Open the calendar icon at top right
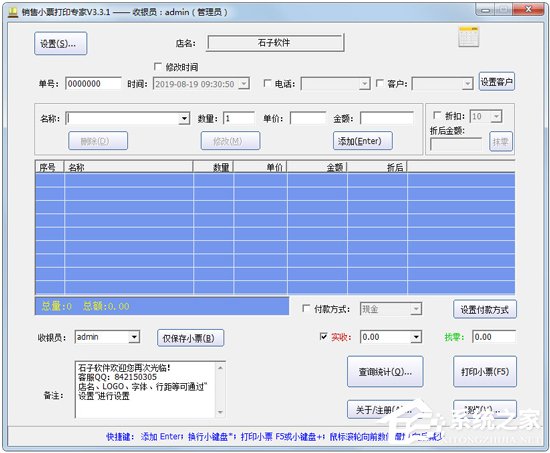 469,36
